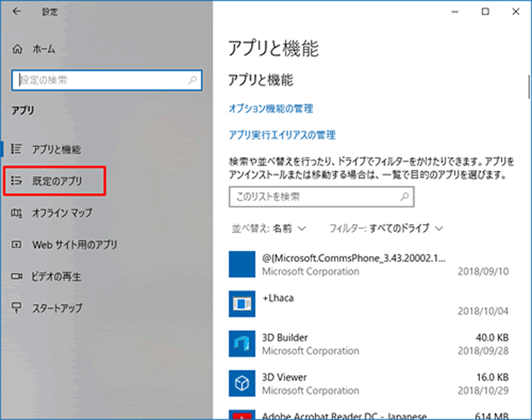The height and width of the screenshot is (420, 532).
Task: Click the 40.0 KB size value
Action: [x=492, y=338]
